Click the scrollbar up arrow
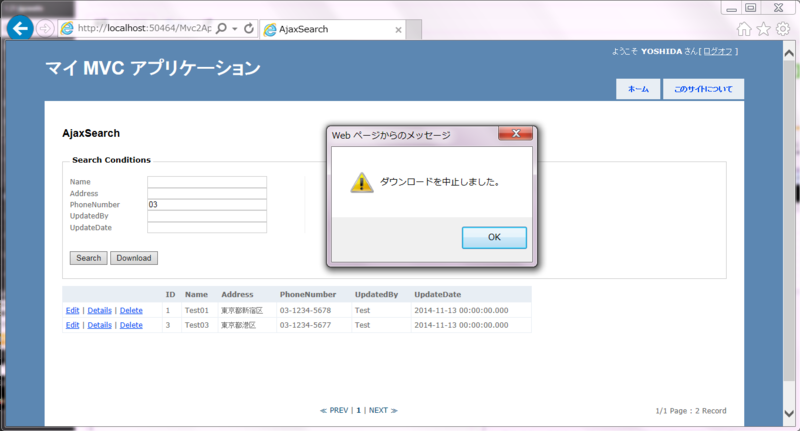This screenshot has width=800, height=431. coord(789,53)
